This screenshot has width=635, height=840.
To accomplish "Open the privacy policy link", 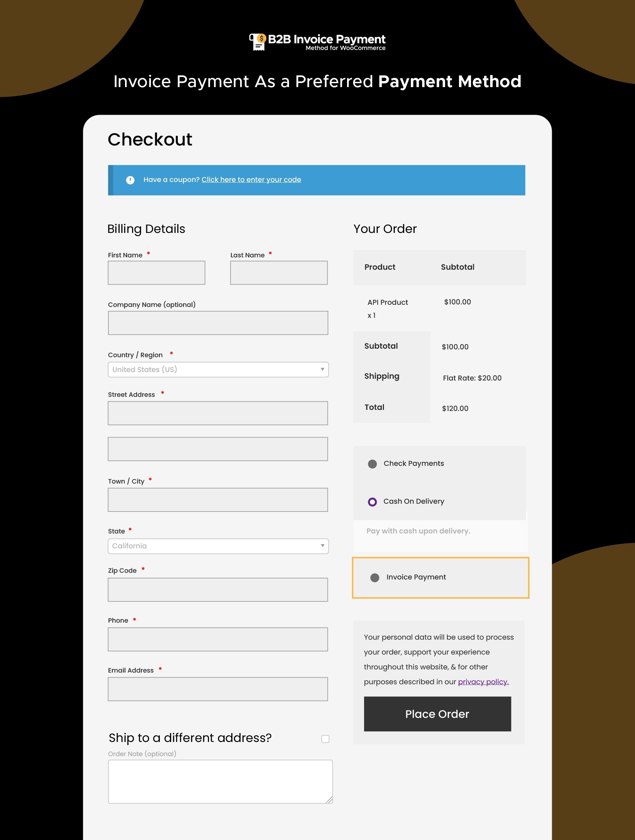I will (483, 682).
